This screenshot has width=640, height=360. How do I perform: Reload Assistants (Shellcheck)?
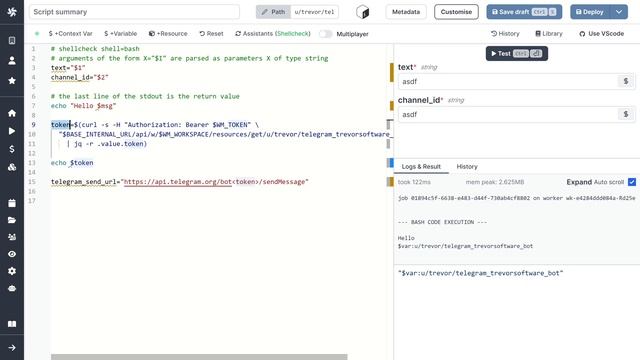point(273,33)
